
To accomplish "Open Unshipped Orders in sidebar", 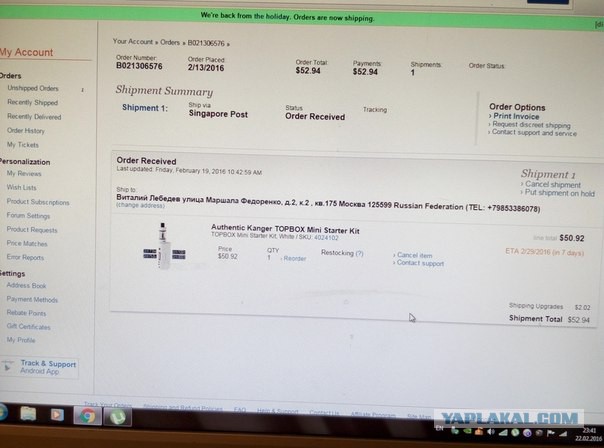I will 33,88.
